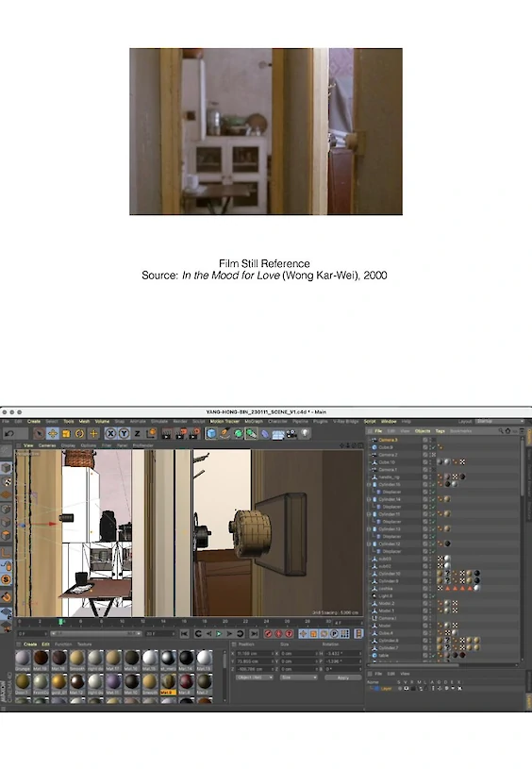Select the Cube.9 object row
This screenshot has width=532, height=769.
[x=386, y=447]
